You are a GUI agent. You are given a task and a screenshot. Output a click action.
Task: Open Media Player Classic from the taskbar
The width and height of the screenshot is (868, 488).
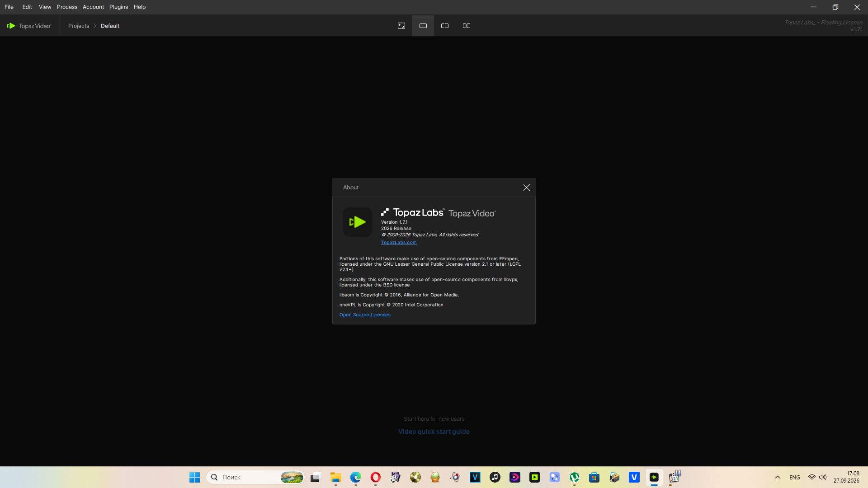[674, 477]
